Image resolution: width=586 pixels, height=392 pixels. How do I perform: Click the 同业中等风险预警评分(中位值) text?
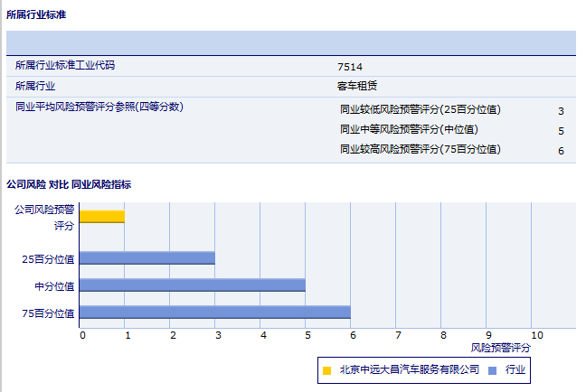(409, 129)
